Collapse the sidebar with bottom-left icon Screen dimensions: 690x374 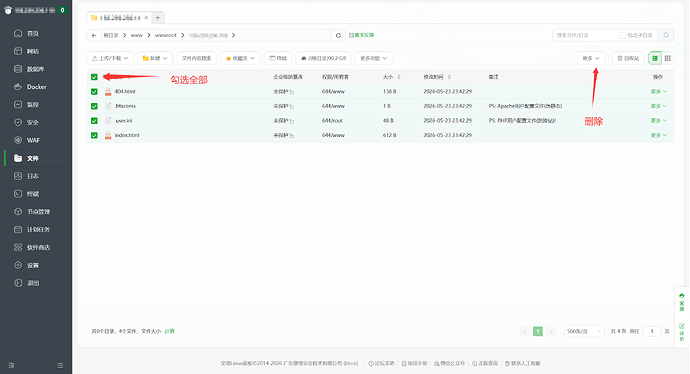(11, 365)
